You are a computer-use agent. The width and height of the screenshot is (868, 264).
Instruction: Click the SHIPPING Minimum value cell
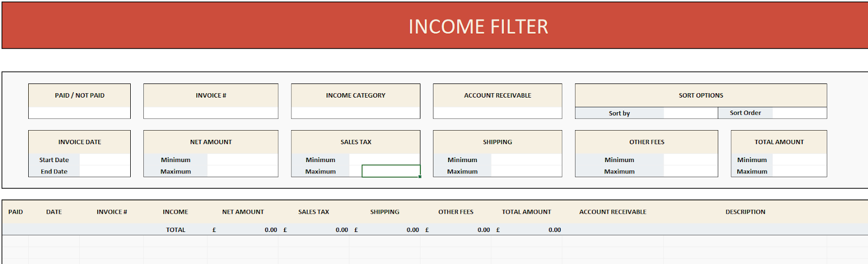526,160
